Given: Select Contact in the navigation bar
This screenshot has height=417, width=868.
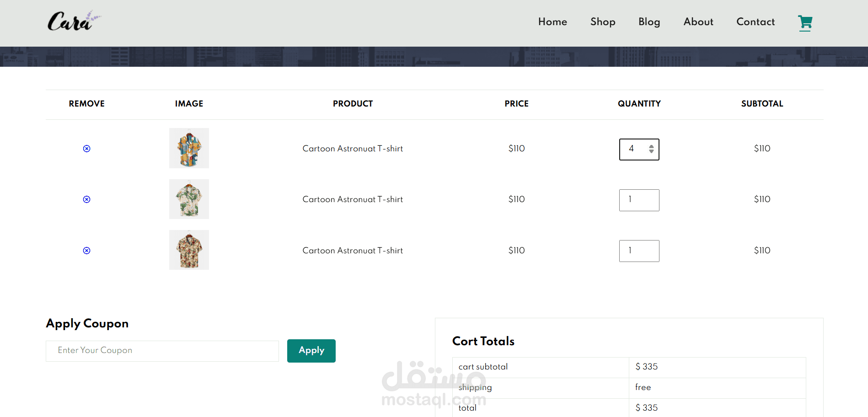Looking at the screenshot, I should click(x=755, y=22).
